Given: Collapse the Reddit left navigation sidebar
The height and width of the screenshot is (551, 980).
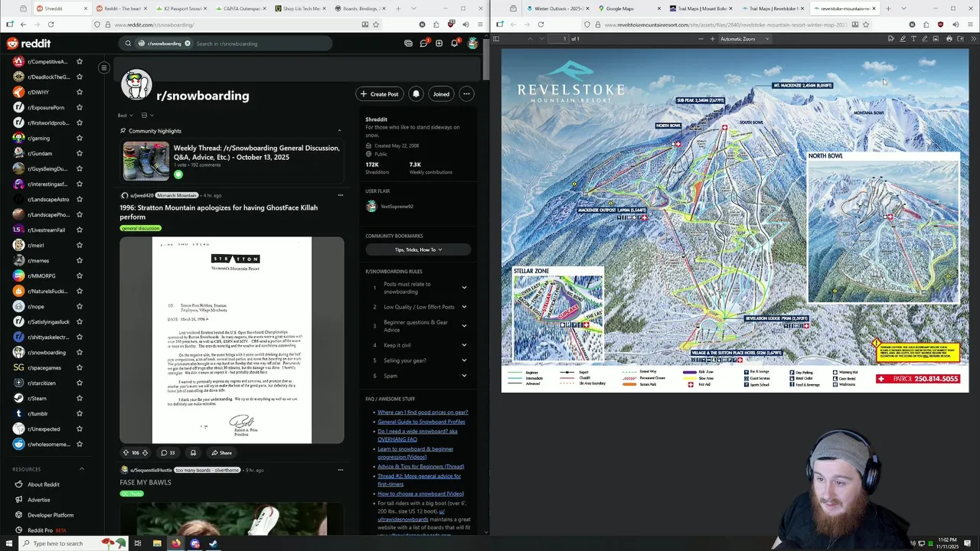Looking at the screenshot, I should pyautogui.click(x=103, y=68).
